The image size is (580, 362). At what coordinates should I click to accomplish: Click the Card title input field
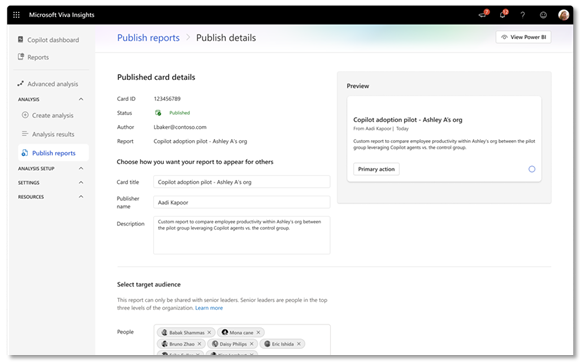click(x=242, y=182)
